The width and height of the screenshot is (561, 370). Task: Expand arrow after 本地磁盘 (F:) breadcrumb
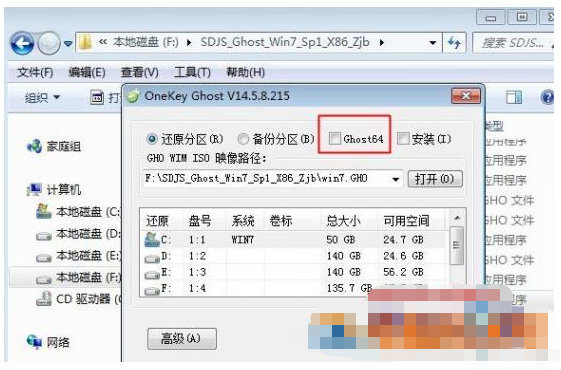click(x=189, y=43)
